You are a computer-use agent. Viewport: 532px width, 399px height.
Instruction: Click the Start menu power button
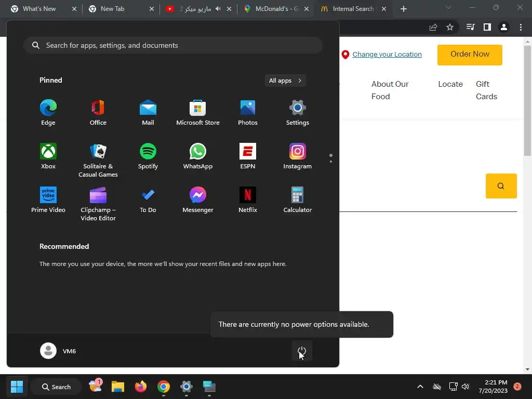click(302, 351)
